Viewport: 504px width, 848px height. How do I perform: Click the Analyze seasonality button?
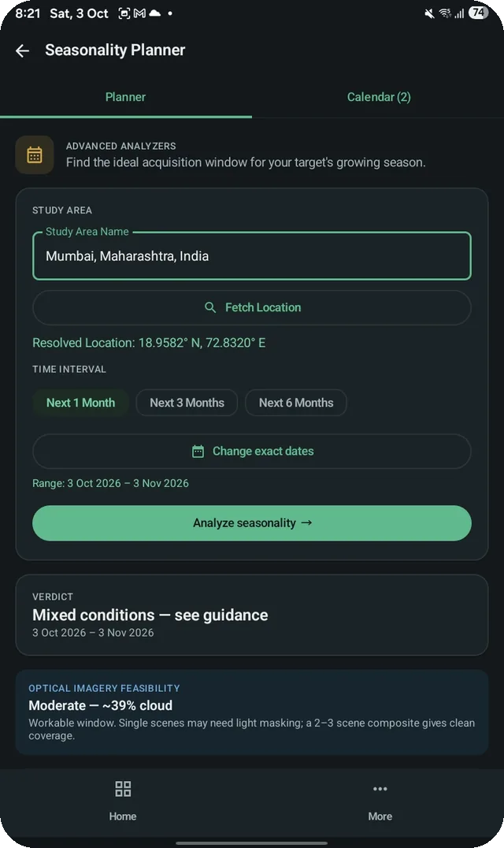252,523
